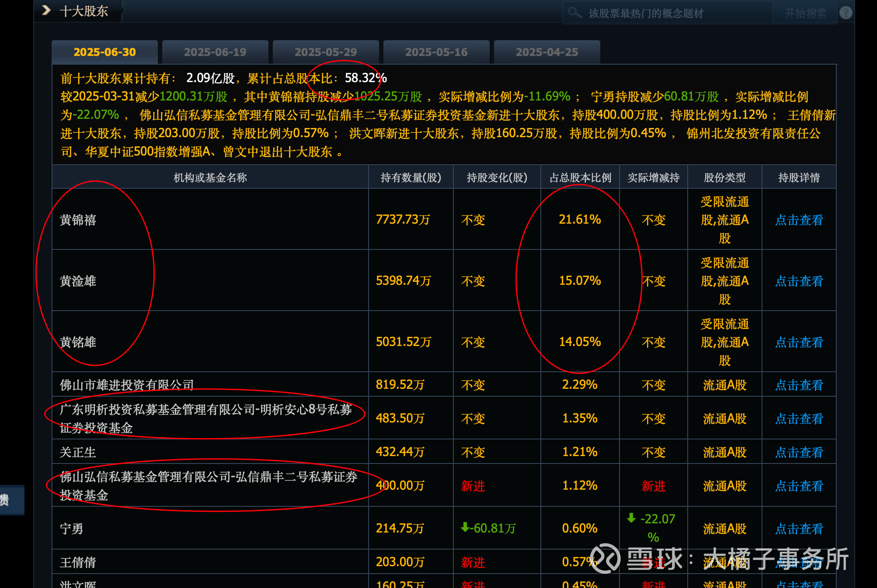
Task: Select the 2025-05-16 date tab
Action: click(x=436, y=52)
